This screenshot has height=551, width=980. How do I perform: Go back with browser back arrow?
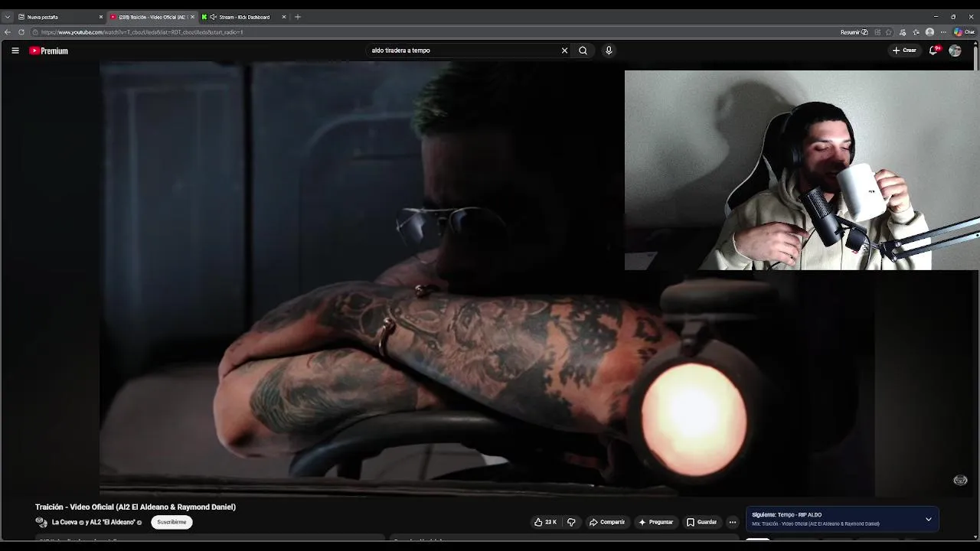(x=8, y=32)
